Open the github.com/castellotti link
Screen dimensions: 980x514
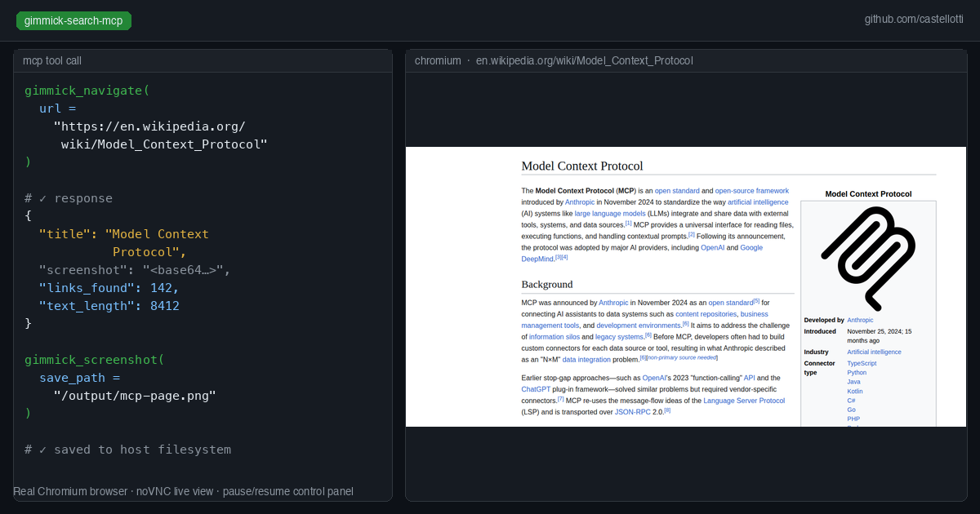click(x=913, y=19)
